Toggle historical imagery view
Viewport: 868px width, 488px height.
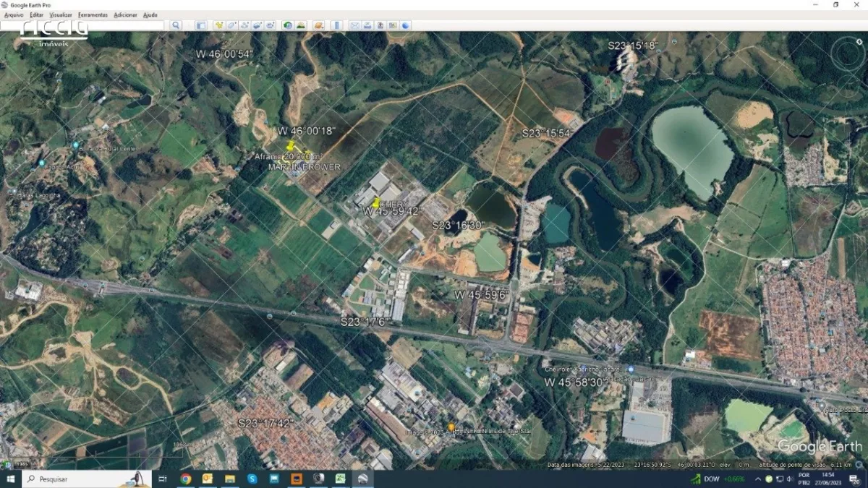(286, 25)
